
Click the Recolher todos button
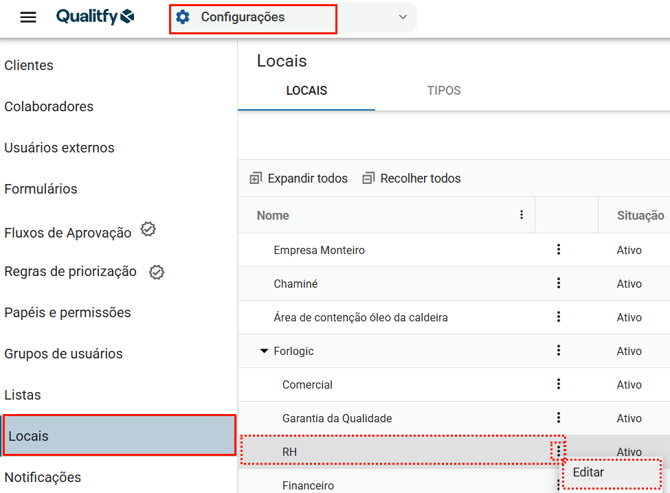[x=411, y=178]
